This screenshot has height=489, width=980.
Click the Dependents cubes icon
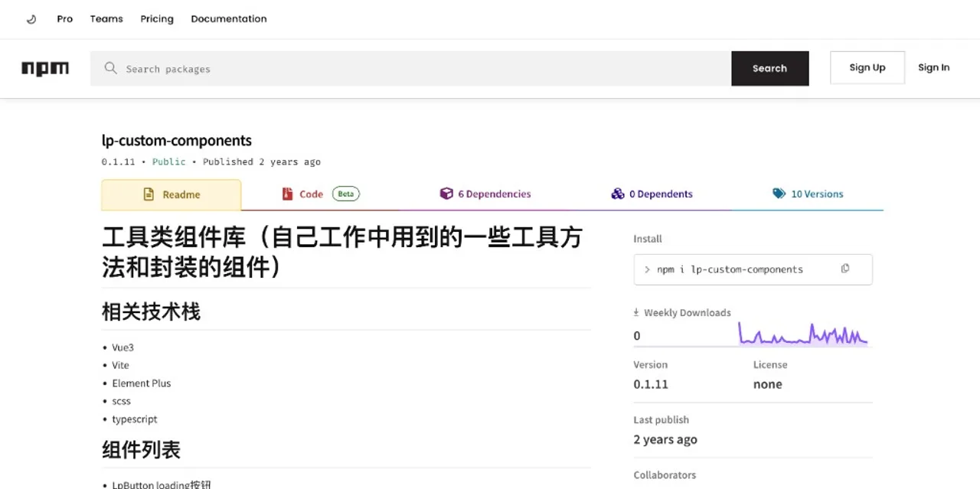click(x=618, y=194)
